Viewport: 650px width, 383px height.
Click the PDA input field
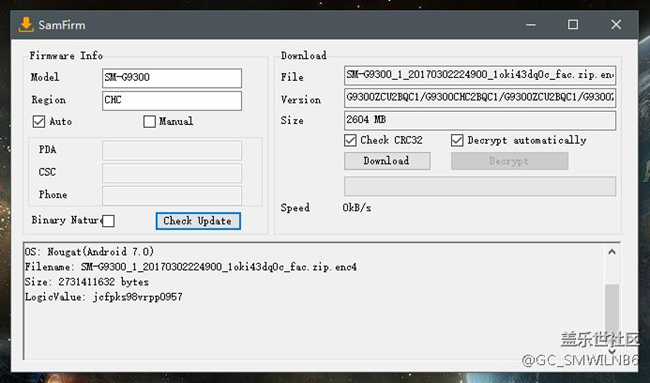172,151
